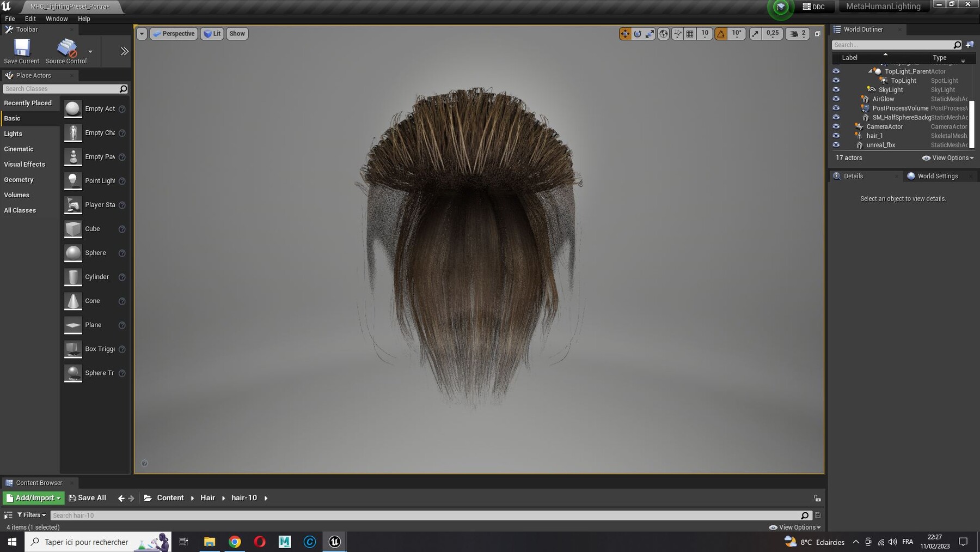
Task: Select the Plane actor icon
Action: pos(73,325)
